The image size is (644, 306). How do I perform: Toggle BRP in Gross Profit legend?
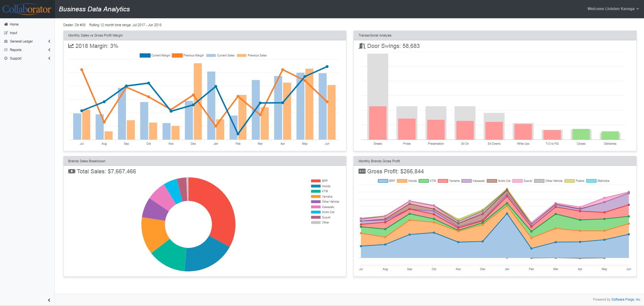386,181
